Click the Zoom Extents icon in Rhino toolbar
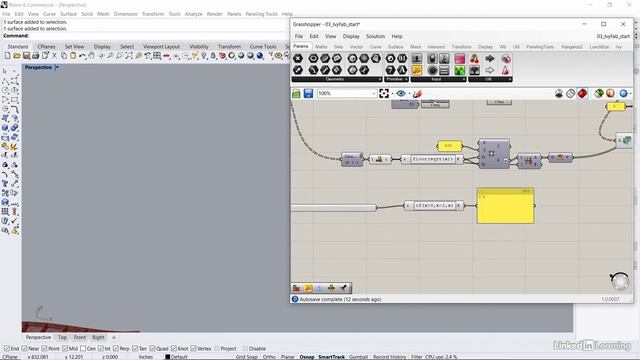 (129, 56)
